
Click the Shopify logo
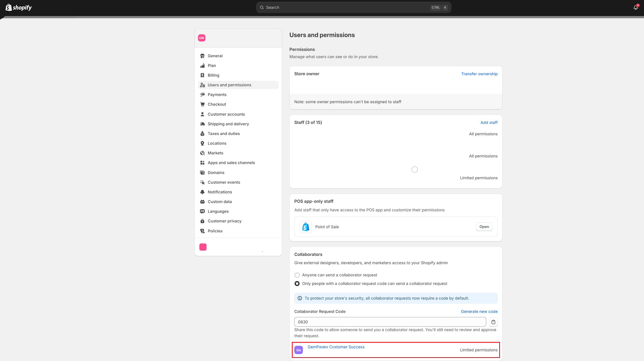pos(18,7)
